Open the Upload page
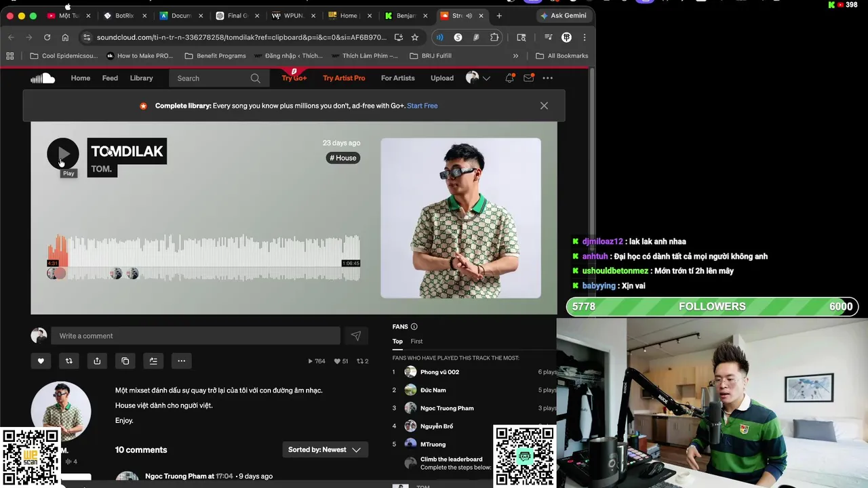Screen dimensions: 868x488 (x=442, y=78)
